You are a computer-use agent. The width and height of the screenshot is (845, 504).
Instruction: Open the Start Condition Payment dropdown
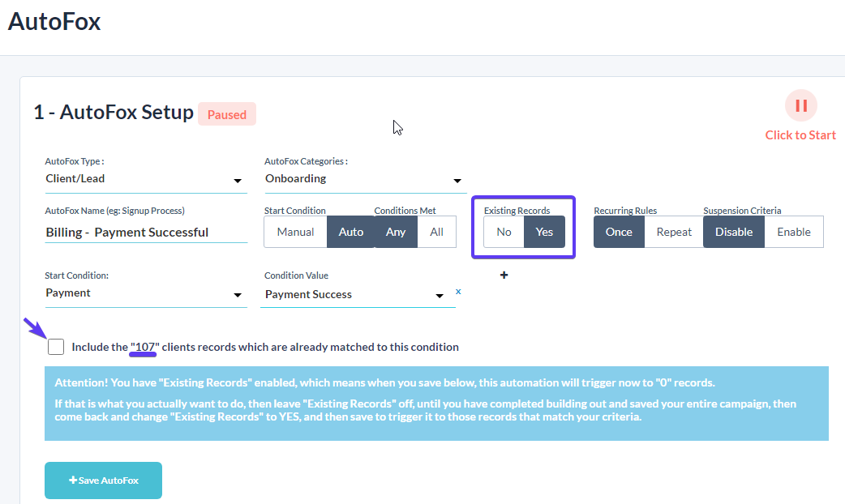146,293
